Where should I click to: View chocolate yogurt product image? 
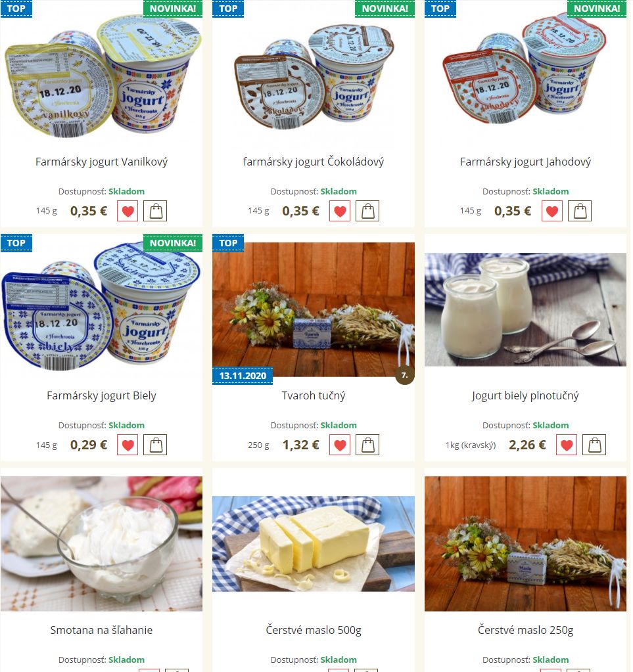point(314,75)
